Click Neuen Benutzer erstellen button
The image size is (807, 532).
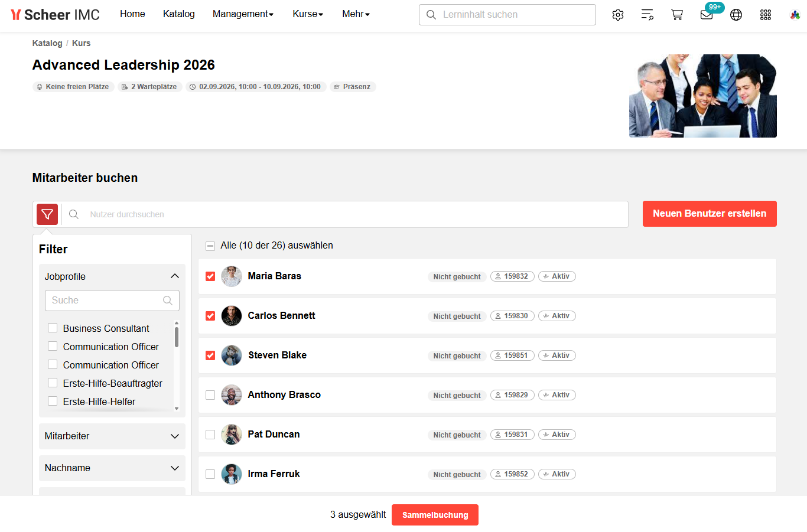click(710, 214)
